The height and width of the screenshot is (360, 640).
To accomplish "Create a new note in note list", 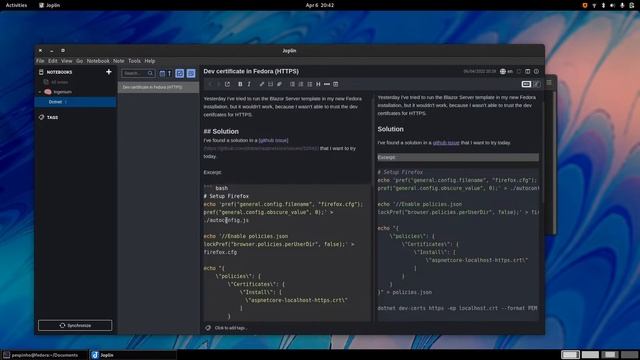I will pyautogui.click(x=191, y=73).
